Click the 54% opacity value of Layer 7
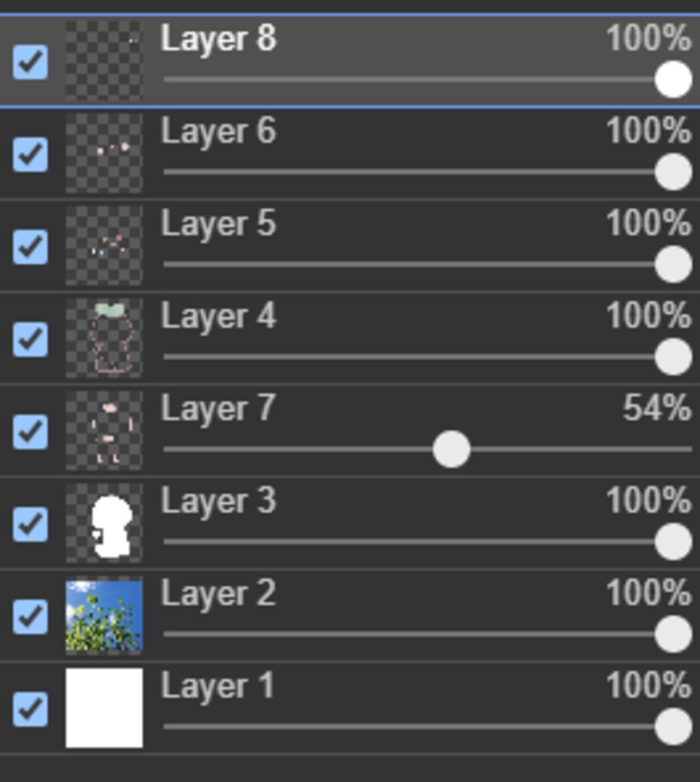700x782 pixels. click(x=656, y=409)
